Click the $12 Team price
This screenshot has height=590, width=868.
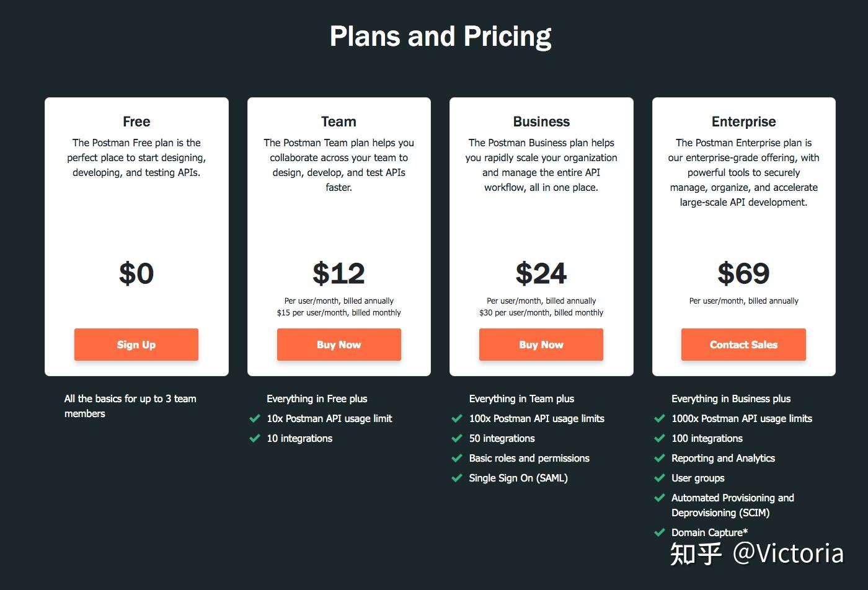pos(339,273)
